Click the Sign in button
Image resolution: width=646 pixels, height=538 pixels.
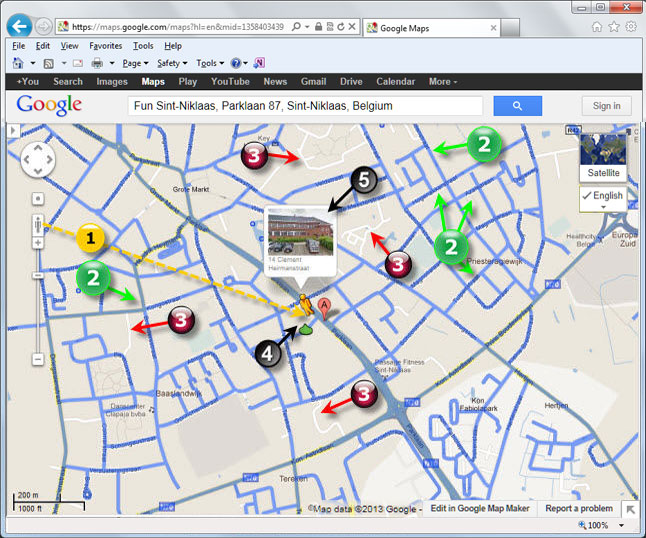click(606, 106)
